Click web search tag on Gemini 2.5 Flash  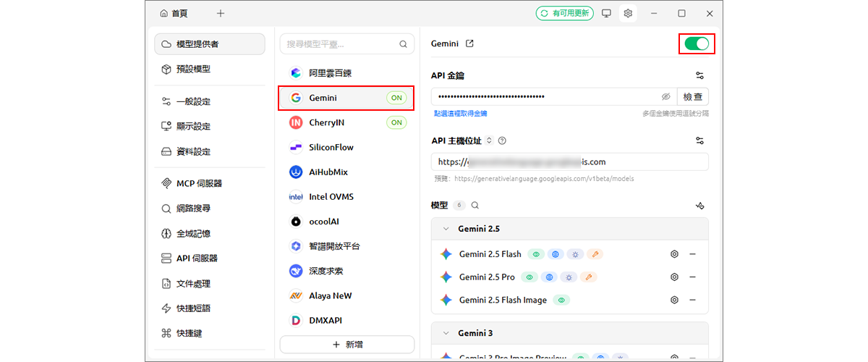pos(556,254)
